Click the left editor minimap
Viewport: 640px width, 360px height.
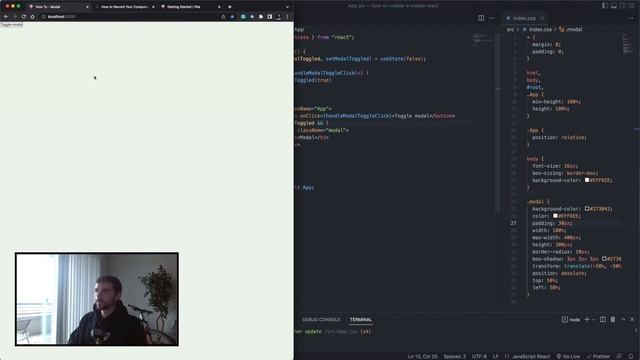[482, 40]
